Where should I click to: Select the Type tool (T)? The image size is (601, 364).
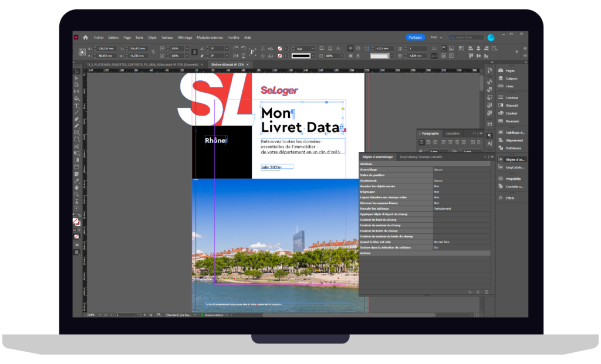[77, 106]
